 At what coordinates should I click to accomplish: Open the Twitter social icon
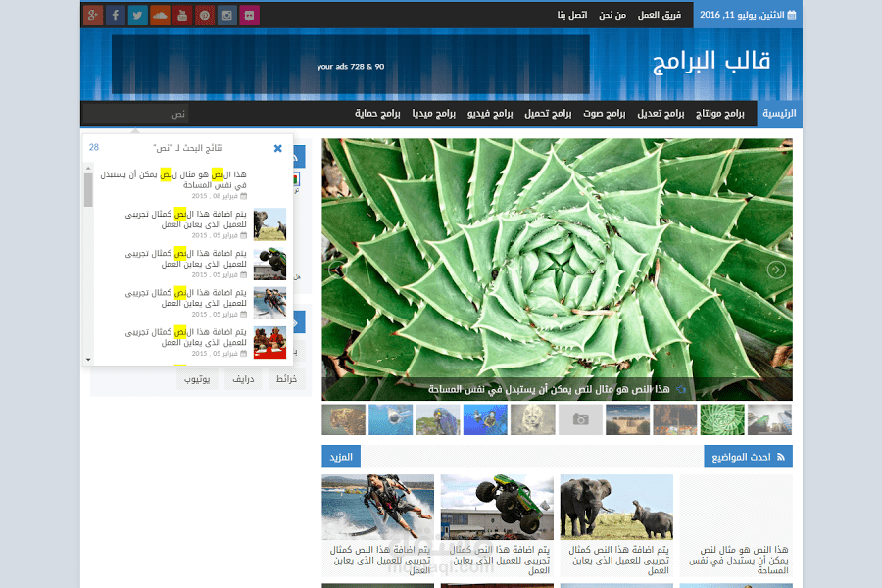coord(138,16)
